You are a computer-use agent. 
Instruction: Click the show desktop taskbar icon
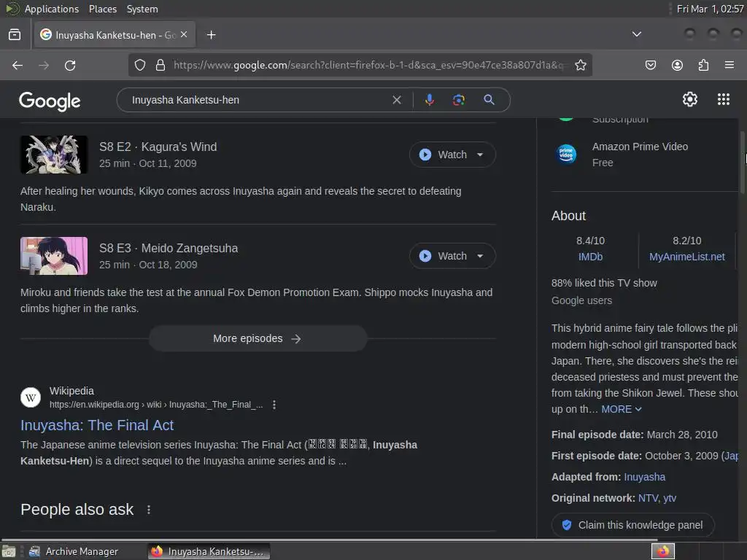[x=9, y=551]
